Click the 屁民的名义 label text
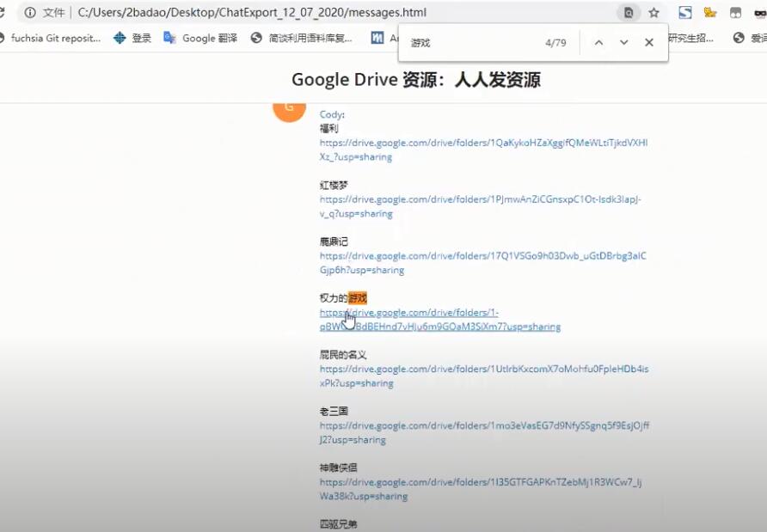Image resolution: width=767 pixels, height=532 pixels. [x=343, y=354]
